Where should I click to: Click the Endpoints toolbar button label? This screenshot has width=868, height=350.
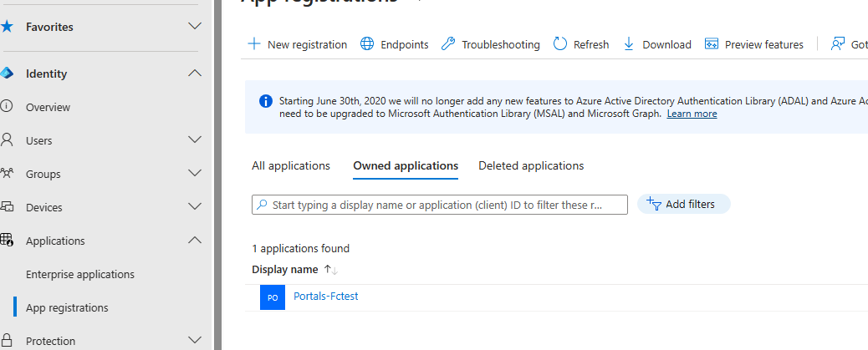(x=405, y=45)
